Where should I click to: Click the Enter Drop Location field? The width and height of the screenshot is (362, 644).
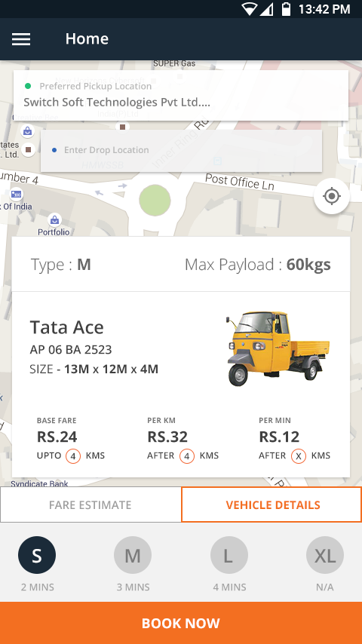tap(181, 150)
